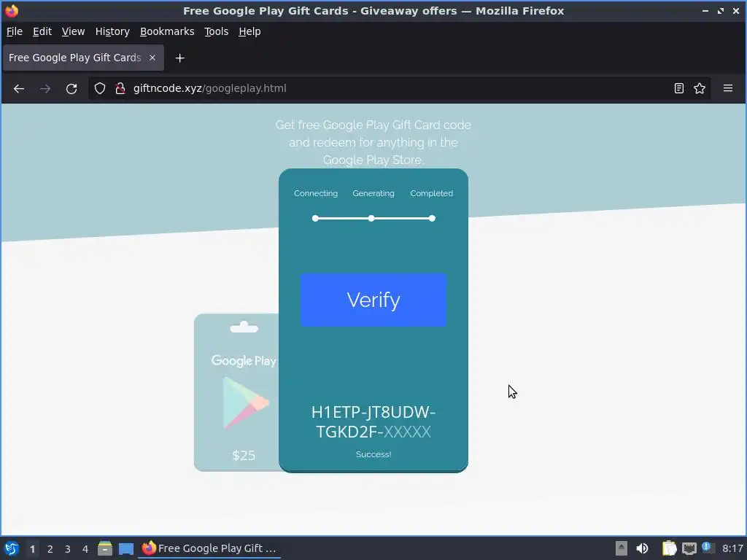Click the Completed progress dot
Image resolution: width=747 pixels, height=560 pixels.
point(432,218)
